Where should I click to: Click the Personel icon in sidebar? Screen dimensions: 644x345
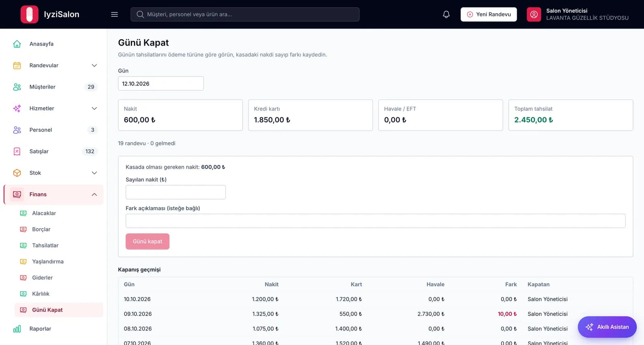(x=17, y=130)
